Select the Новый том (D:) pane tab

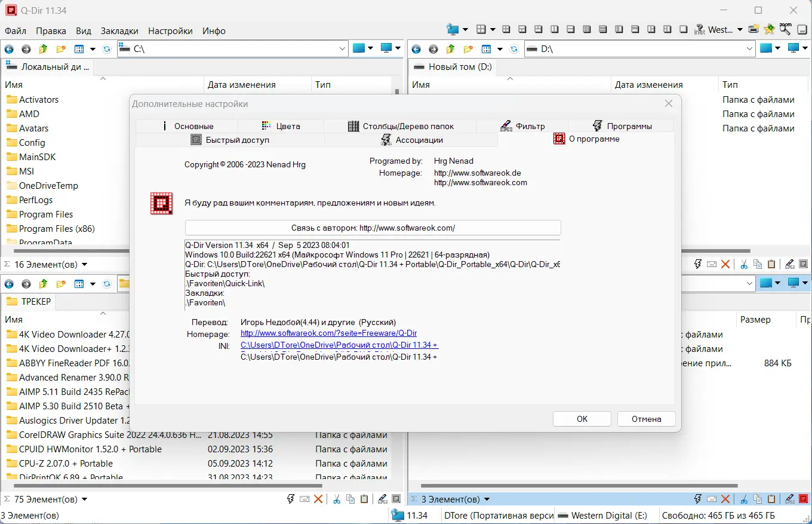click(x=453, y=67)
